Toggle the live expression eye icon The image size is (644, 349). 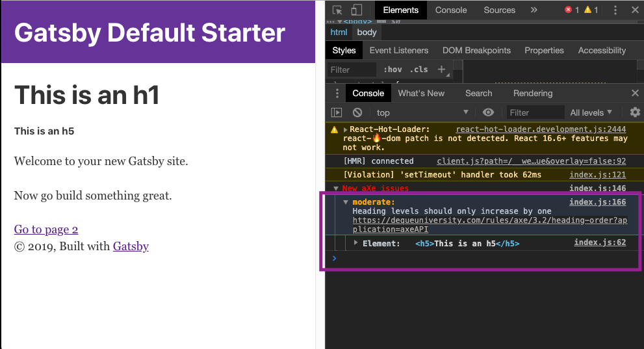coord(488,112)
